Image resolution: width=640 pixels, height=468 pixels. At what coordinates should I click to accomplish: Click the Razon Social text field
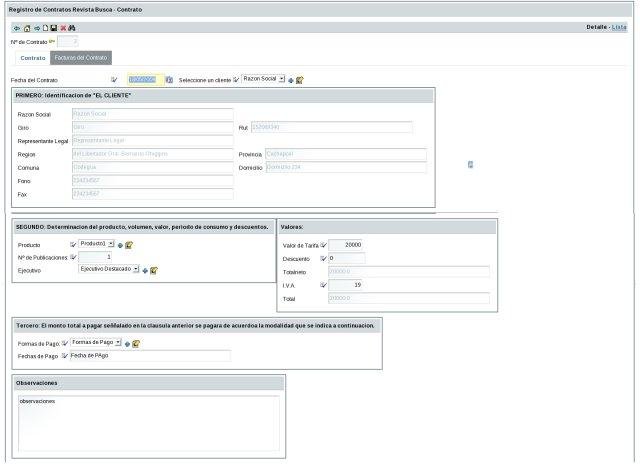(153, 114)
